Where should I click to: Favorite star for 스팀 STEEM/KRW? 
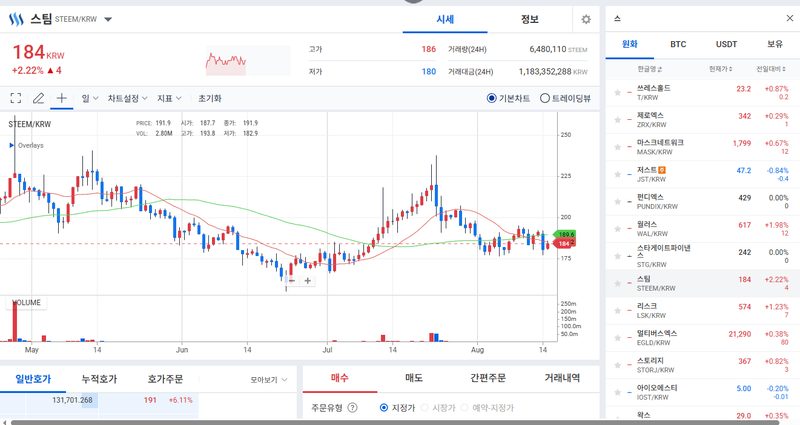coord(617,283)
